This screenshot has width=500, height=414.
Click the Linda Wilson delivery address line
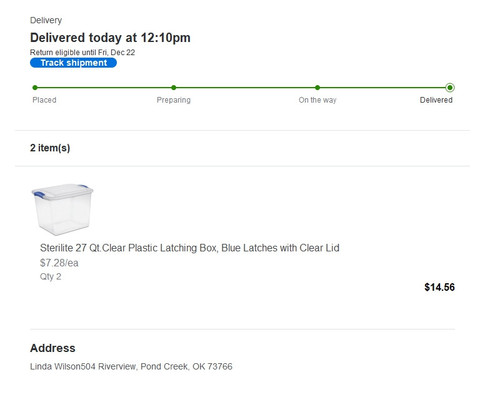tap(131, 367)
